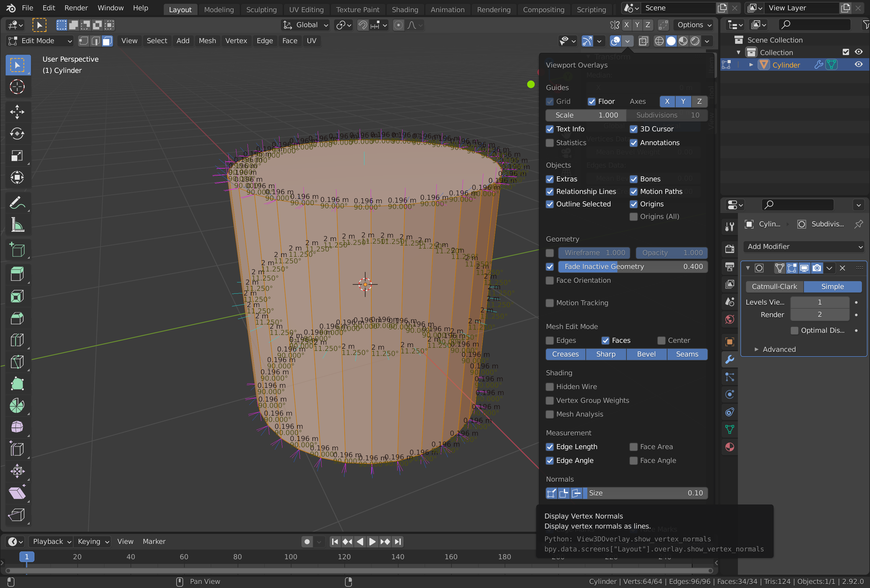Disable the Edge Length measurement checkbox
The image size is (870, 588).
click(x=549, y=447)
